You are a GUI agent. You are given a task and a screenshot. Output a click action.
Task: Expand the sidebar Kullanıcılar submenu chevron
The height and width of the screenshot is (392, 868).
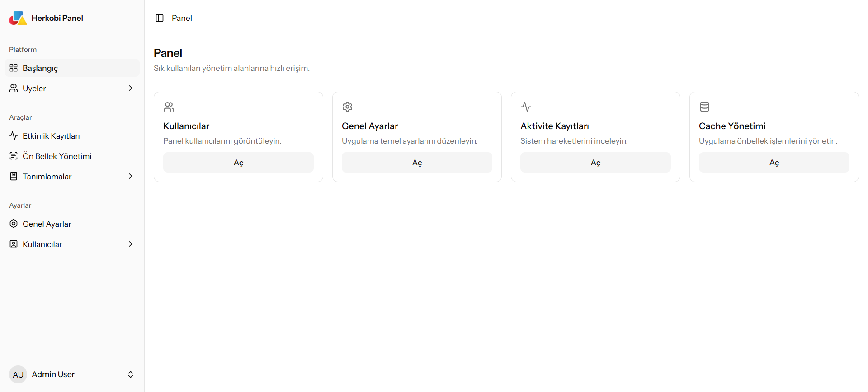tap(131, 244)
